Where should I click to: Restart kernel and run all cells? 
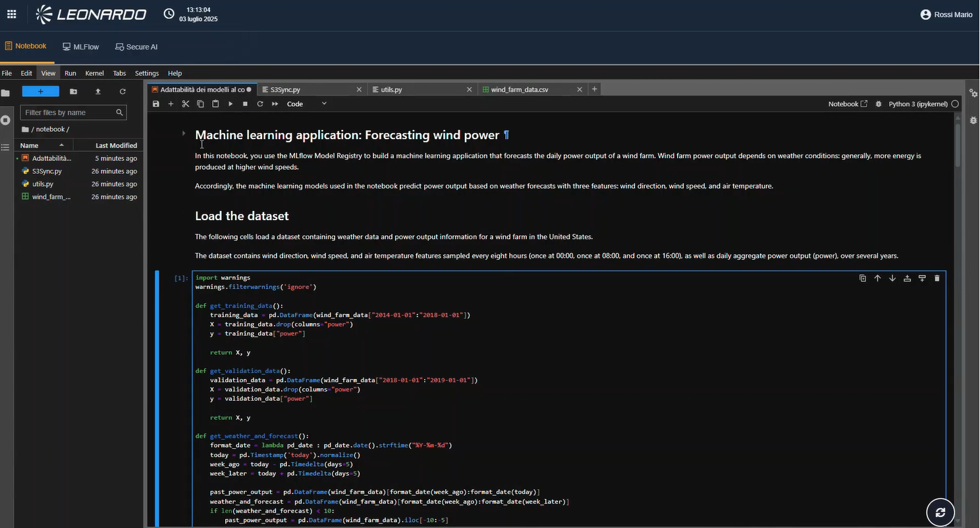[275, 104]
